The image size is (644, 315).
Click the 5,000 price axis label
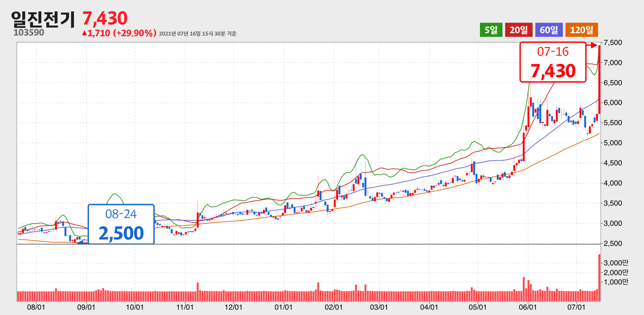[x=613, y=143]
